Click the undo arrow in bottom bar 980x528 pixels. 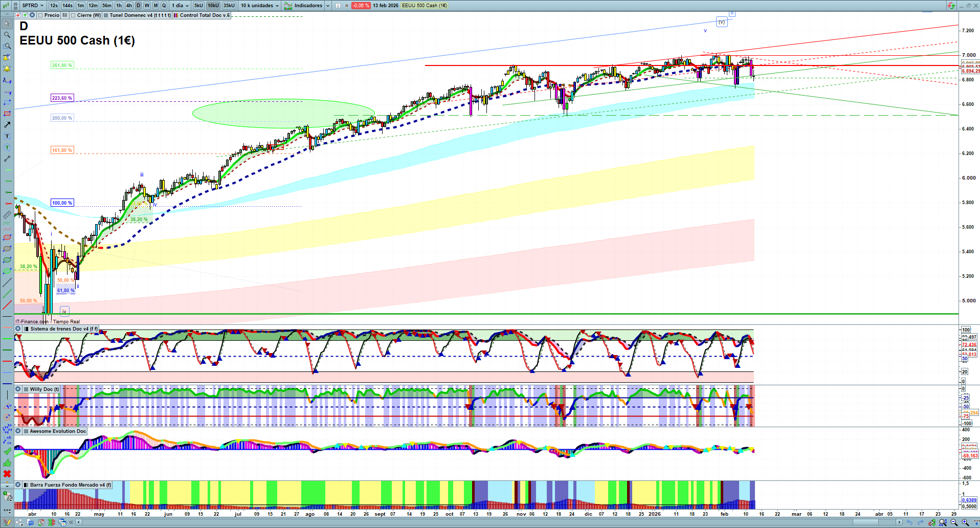pyautogui.click(x=909, y=522)
